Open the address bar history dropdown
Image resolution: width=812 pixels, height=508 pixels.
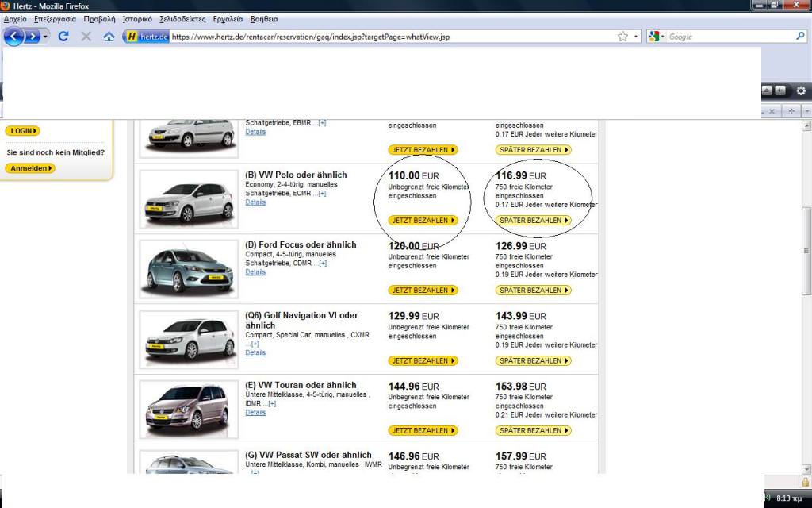(636, 37)
